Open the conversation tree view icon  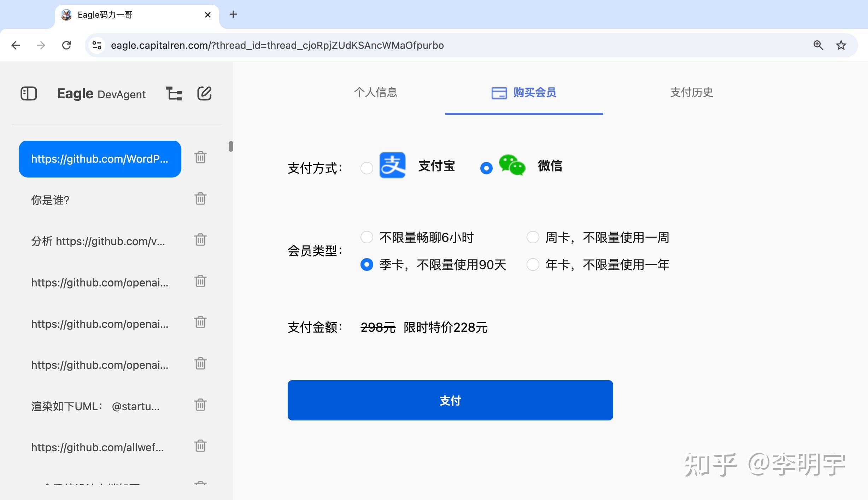coord(174,93)
